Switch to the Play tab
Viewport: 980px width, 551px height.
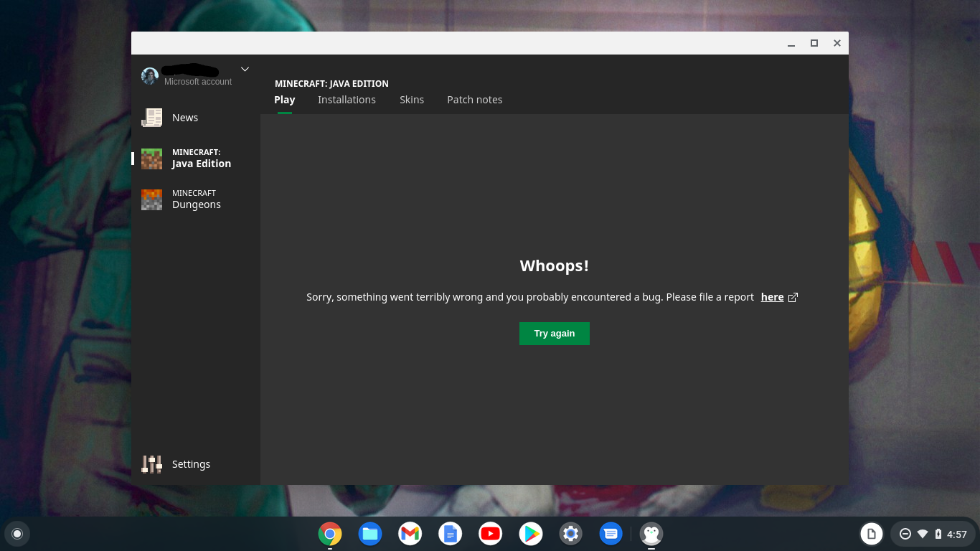tap(285, 100)
